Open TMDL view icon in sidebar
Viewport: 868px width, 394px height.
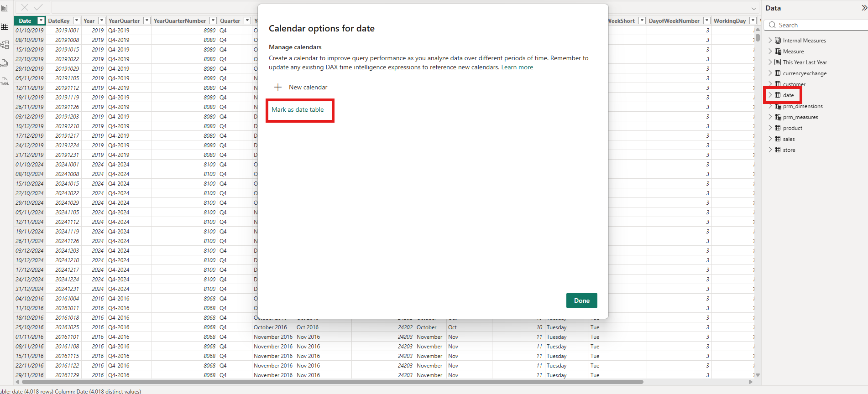click(5, 81)
